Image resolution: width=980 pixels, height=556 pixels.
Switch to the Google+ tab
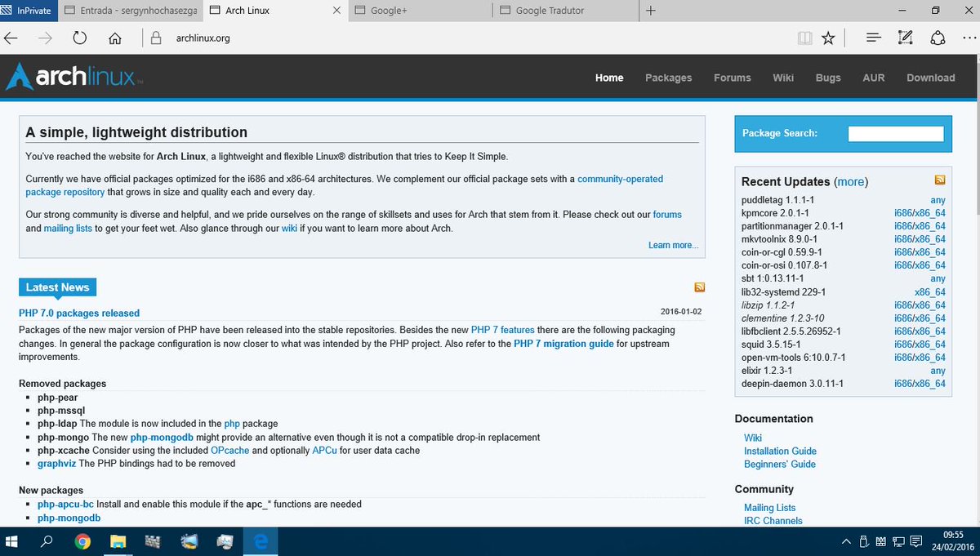pyautogui.click(x=419, y=11)
